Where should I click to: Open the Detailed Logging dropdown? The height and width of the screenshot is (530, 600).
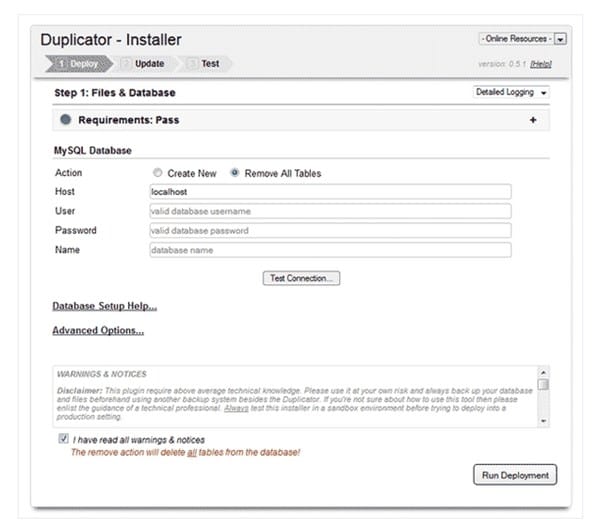[x=511, y=92]
